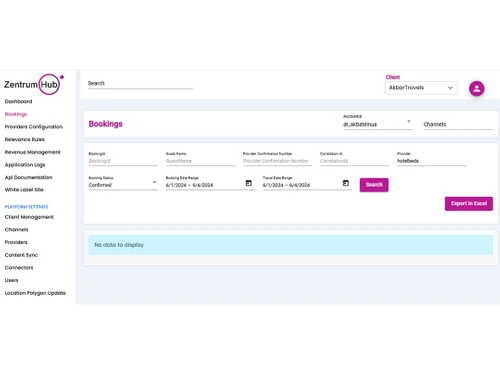Open Api Documentation link

coord(29,177)
